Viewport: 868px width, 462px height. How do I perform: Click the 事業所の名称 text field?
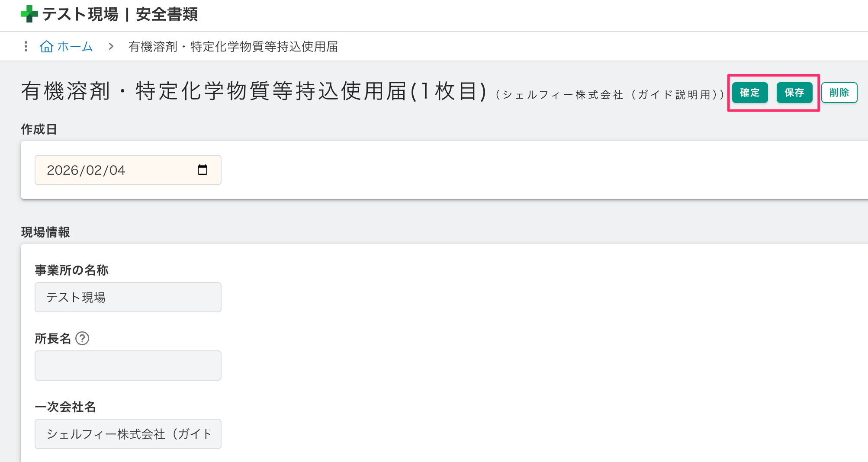(x=128, y=297)
